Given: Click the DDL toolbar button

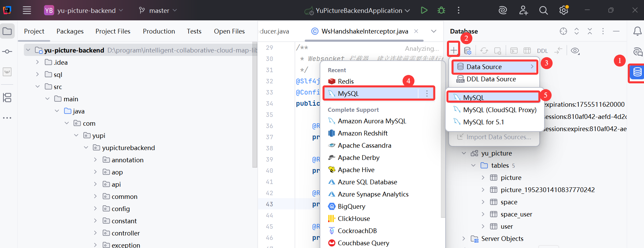Looking at the screenshot, I should pyautogui.click(x=542, y=51).
